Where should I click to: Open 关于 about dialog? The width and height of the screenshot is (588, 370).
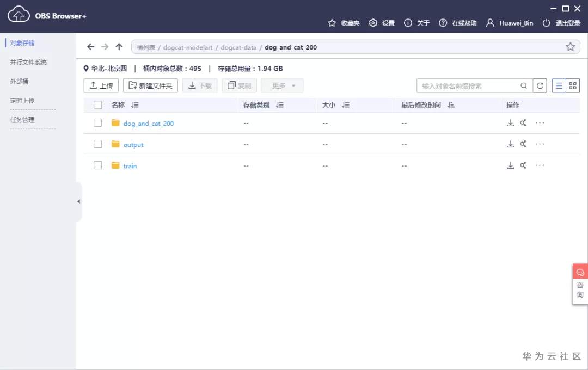[x=416, y=23]
